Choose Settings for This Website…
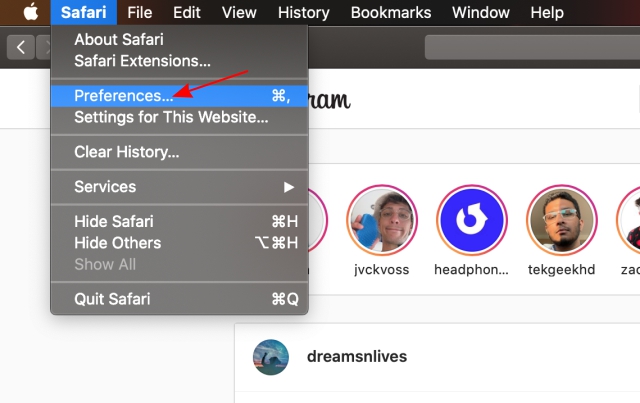The height and width of the screenshot is (403, 640). tap(179, 117)
